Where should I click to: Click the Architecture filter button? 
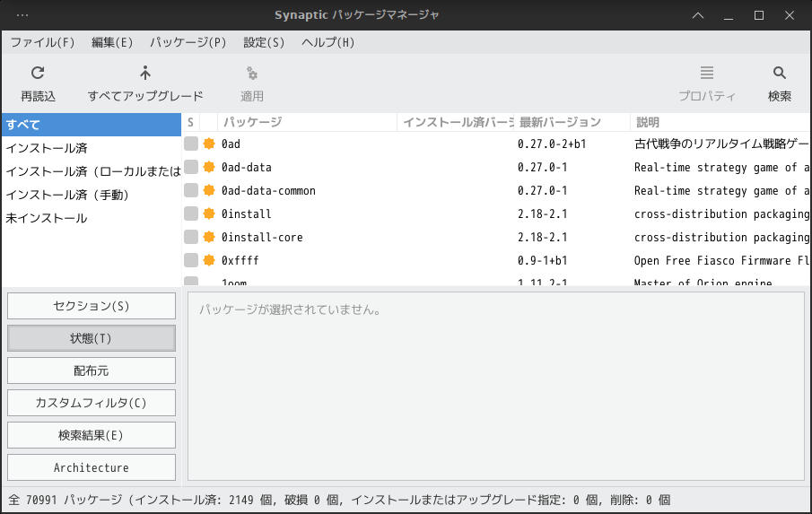[x=92, y=467]
